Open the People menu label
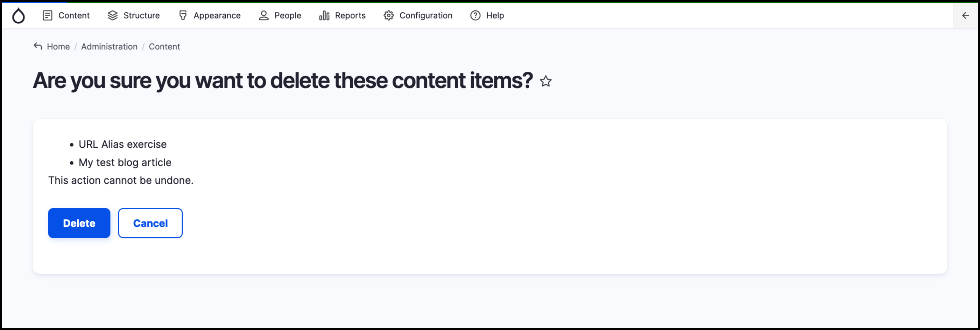Viewport: 980px width, 330px height. pos(288,16)
